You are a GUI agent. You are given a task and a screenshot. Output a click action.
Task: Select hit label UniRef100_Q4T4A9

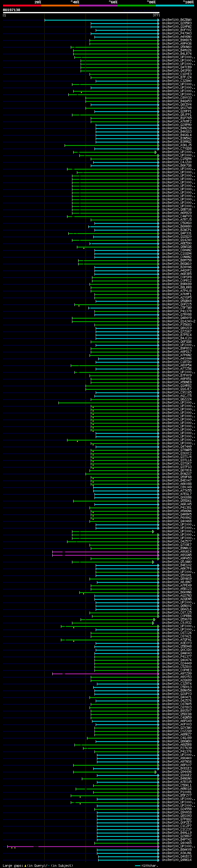point(177,446)
